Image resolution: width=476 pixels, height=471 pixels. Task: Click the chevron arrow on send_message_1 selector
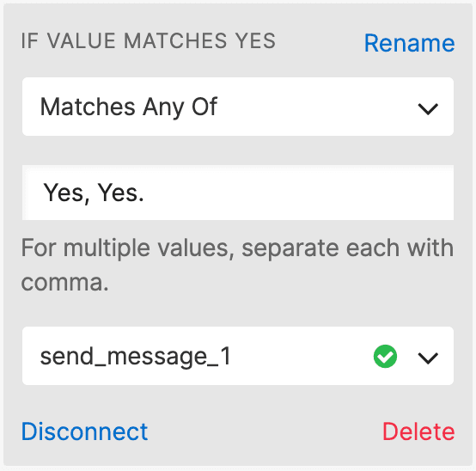point(428,358)
